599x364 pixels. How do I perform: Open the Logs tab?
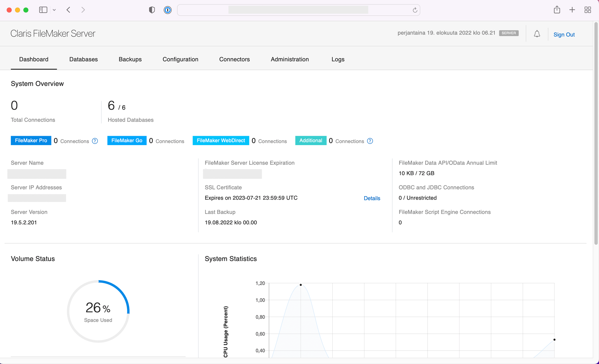pos(338,59)
